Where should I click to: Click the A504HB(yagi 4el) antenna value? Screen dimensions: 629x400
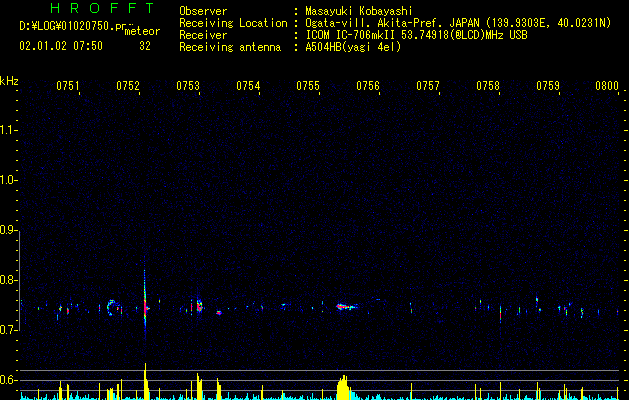coord(353,47)
